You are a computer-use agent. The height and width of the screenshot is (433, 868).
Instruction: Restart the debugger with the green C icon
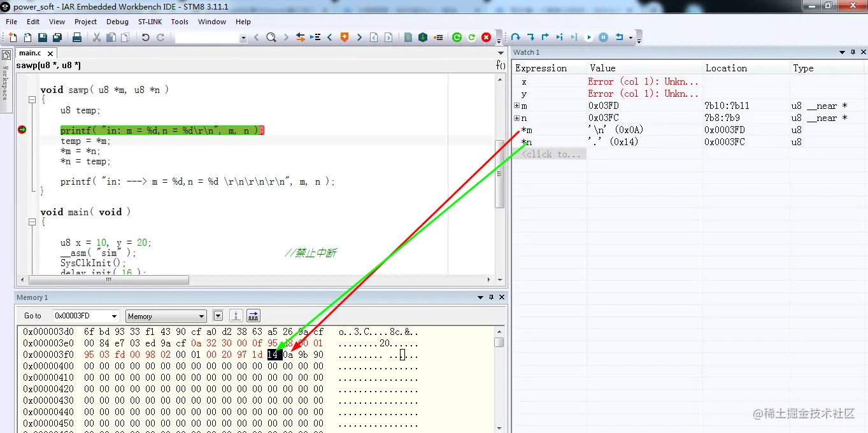tap(457, 38)
